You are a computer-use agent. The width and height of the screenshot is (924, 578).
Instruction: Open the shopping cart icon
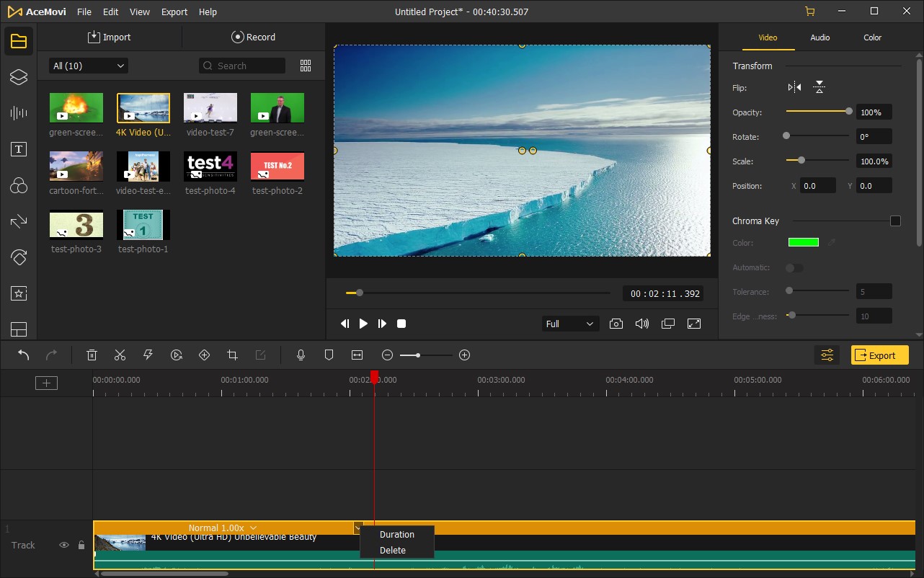click(810, 12)
